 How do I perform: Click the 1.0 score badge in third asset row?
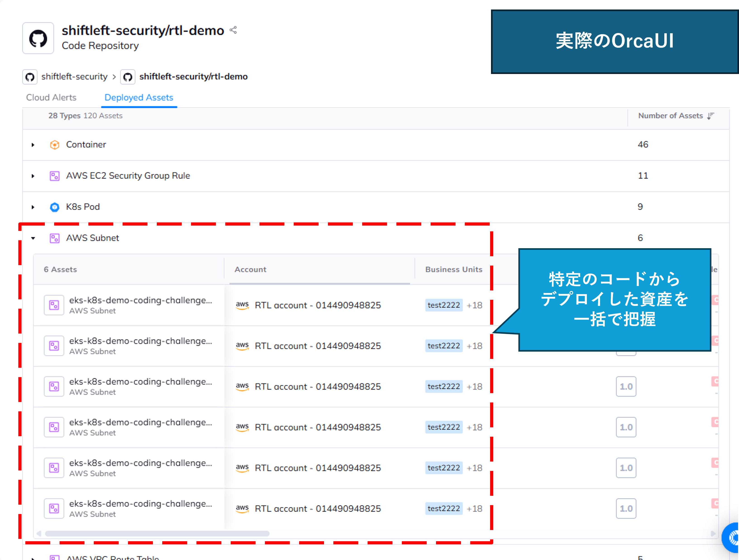[626, 387]
